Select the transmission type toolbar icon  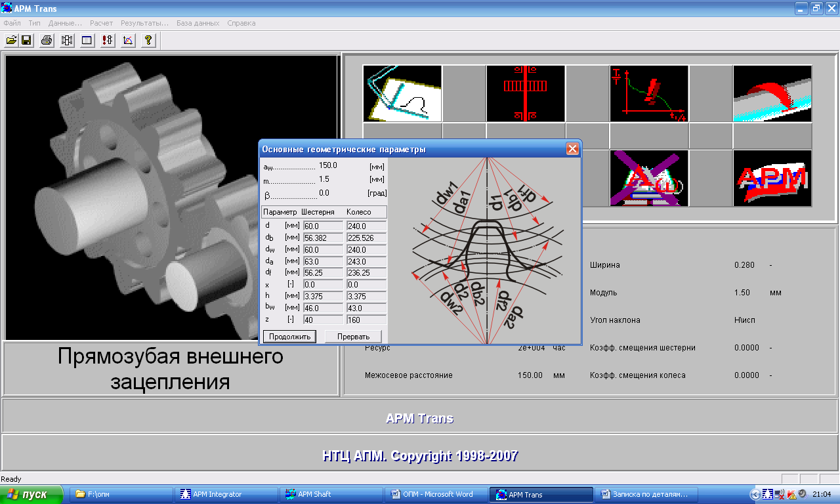pyautogui.click(x=67, y=41)
